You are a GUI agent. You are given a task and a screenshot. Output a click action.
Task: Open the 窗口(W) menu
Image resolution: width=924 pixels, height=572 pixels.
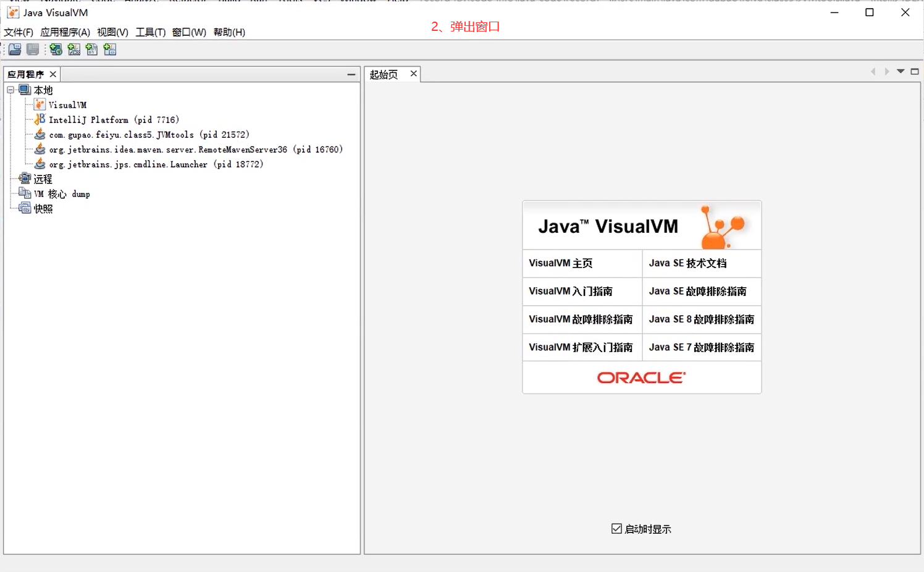tap(189, 32)
